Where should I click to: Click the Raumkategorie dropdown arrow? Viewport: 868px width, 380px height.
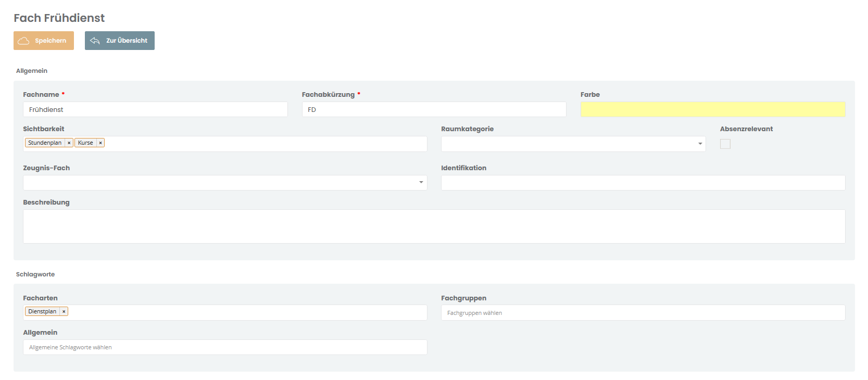[700, 144]
